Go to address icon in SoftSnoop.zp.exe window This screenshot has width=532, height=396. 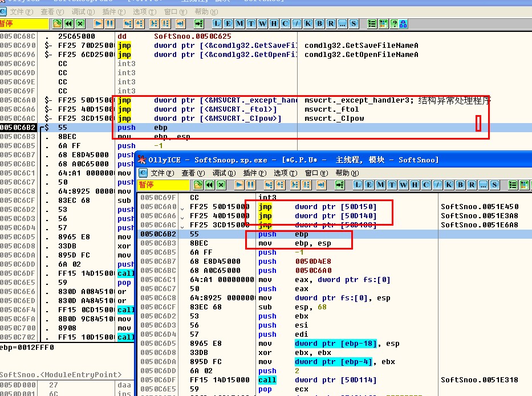click(x=339, y=185)
